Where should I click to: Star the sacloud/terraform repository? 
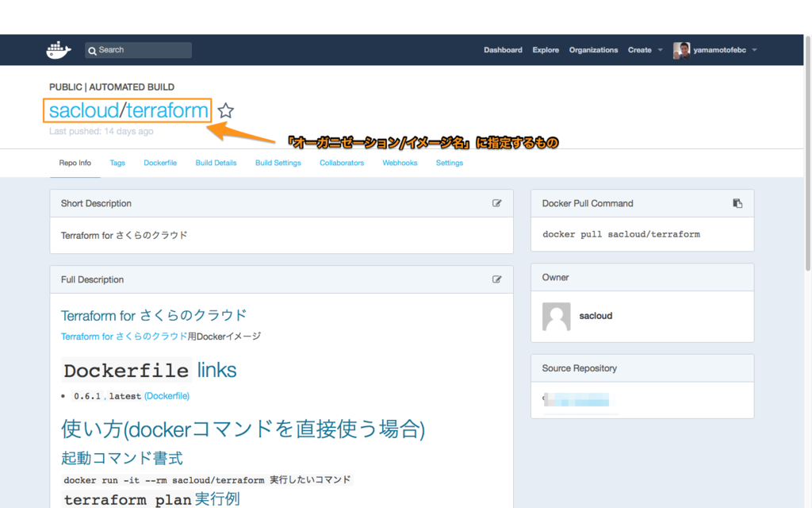(x=225, y=110)
